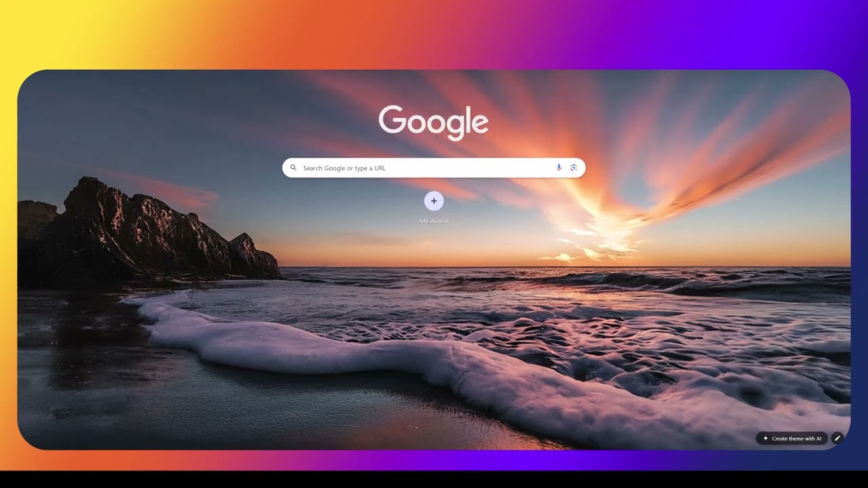Viewport: 868px width, 488px height.
Task: Open Create theme with AI
Action: 792,439
